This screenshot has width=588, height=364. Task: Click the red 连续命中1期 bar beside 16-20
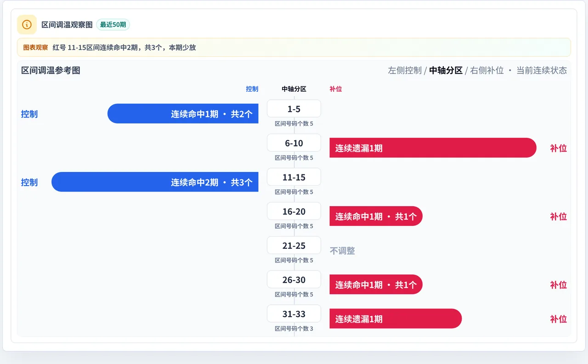pyautogui.click(x=376, y=216)
